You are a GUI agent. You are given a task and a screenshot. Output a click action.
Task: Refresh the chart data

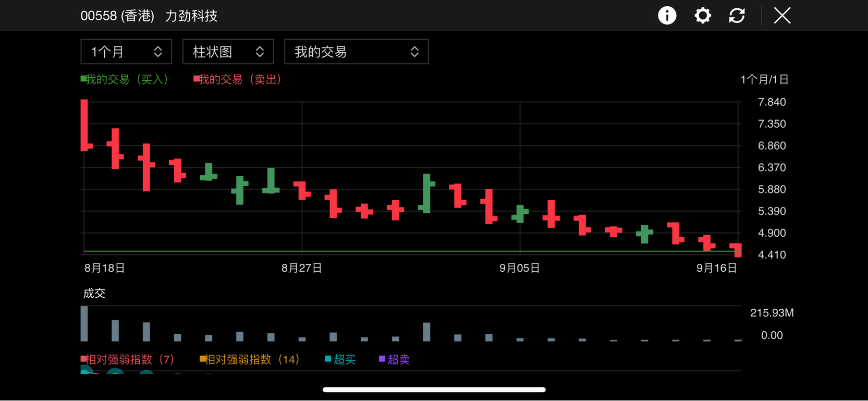[x=737, y=16]
